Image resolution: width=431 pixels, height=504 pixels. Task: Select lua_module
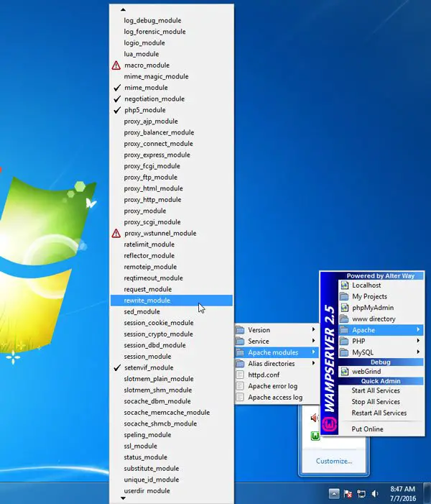[x=171, y=55]
